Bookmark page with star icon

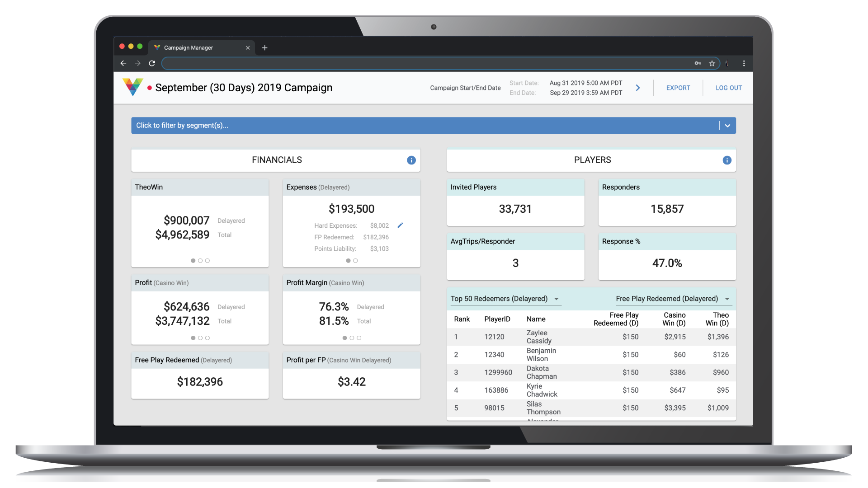pyautogui.click(x=712, y=63)
